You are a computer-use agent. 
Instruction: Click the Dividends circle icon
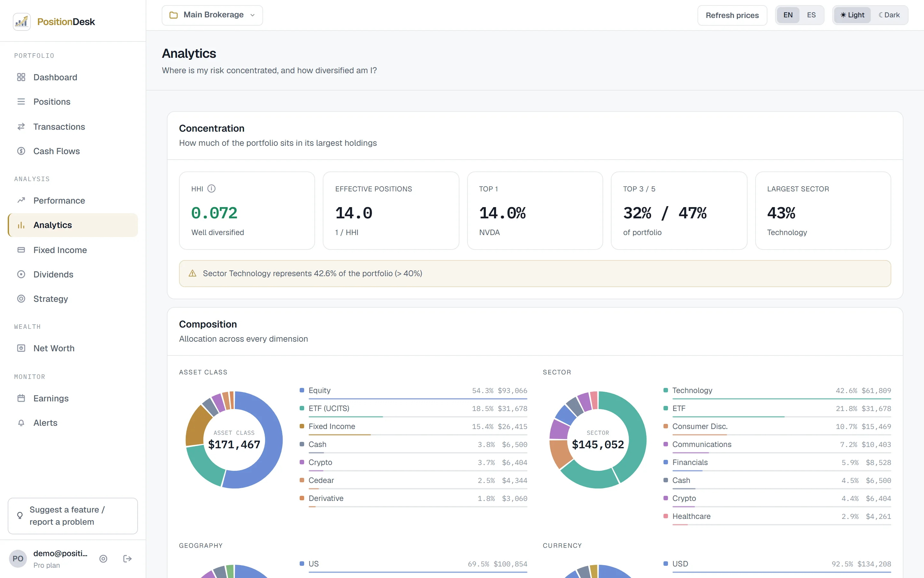(x=21, y=275)
